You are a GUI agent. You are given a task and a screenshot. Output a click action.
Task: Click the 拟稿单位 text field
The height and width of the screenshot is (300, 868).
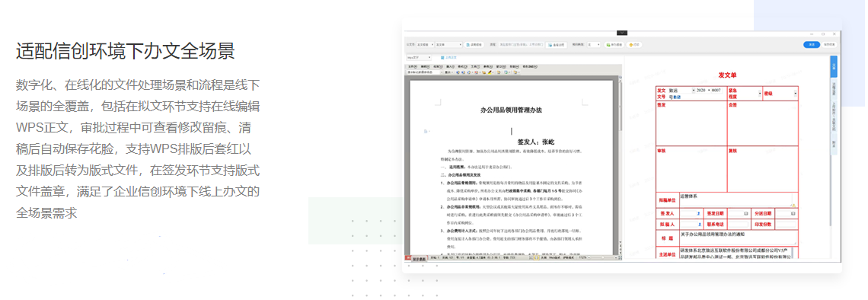tap(736, 199)
